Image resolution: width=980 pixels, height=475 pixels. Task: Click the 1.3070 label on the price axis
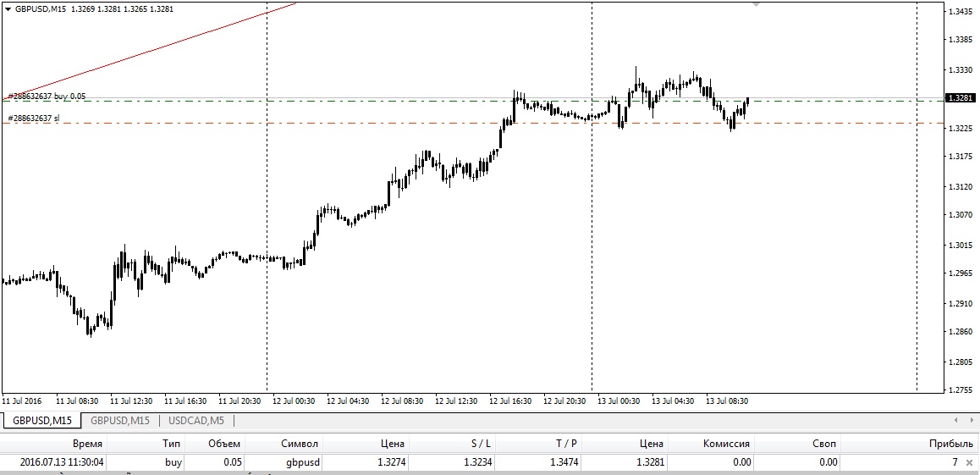(962, 215)
